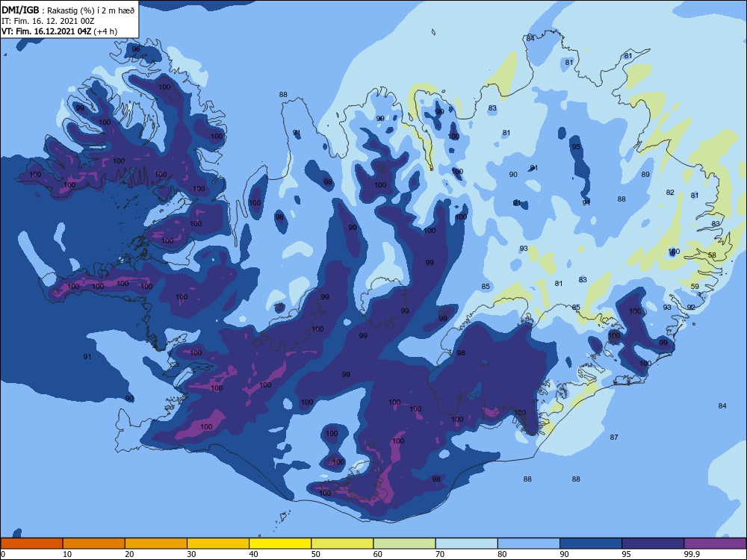Click the humidity value '82' on the map
This screenshot has height=560, width=747.
pos(670,193)
